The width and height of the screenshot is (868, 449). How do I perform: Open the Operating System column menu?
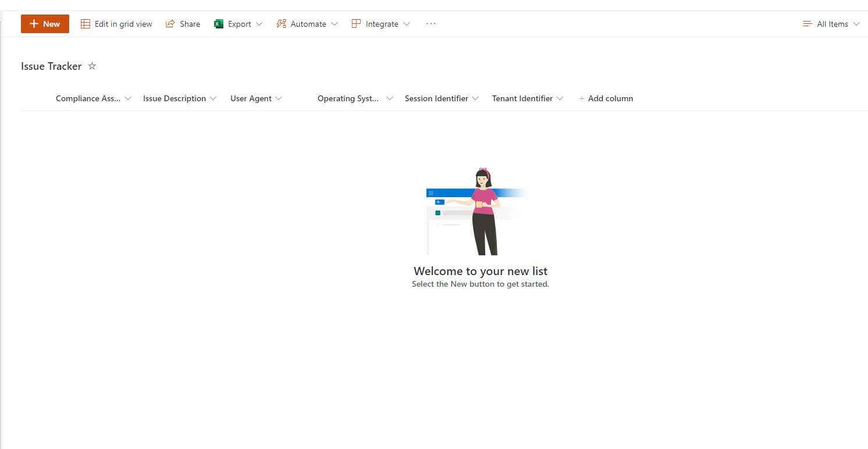pos(390,98)
